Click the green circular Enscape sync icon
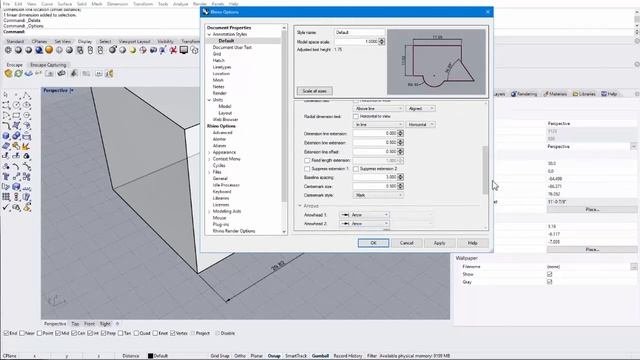Viewport: 640px width, 360px height. click(18, 73)
